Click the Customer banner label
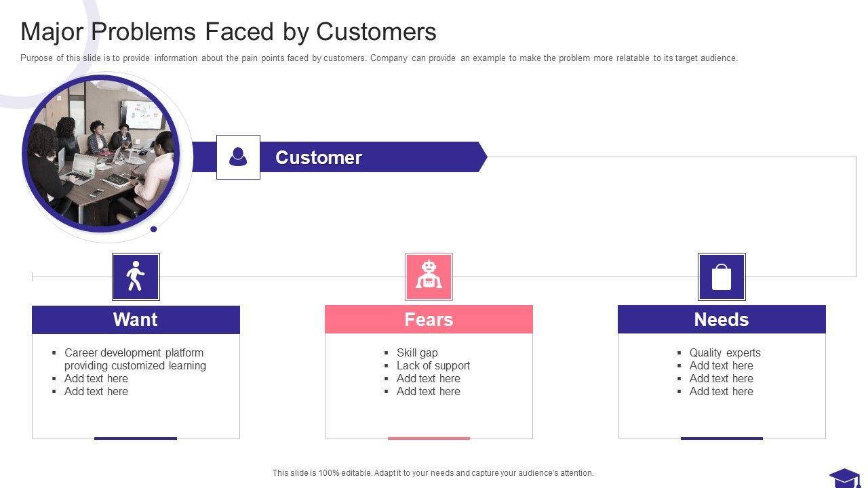The height and width of the screenshot is (488, 868). pyautogui.click(x=319, y=157)
